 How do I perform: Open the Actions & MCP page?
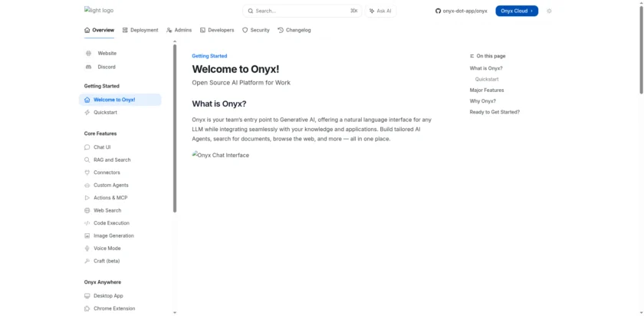[120, 198]
